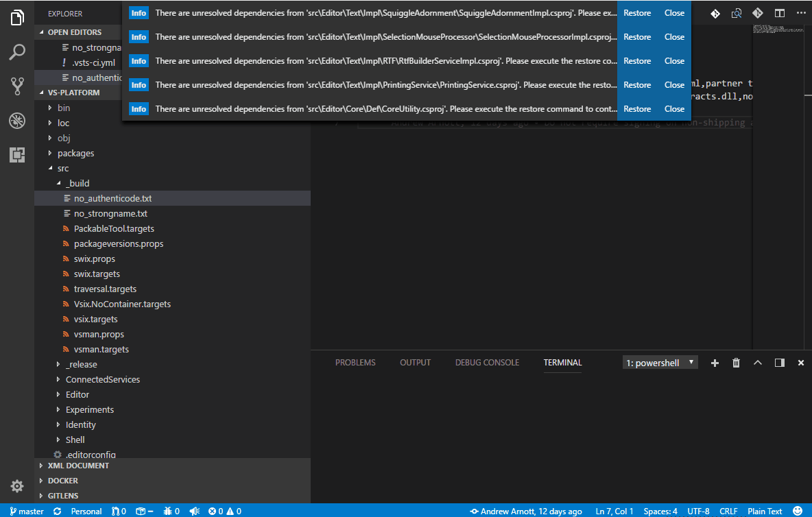Click the split editor icon
This screenshot has width=812, height=517.
[779, 13]
